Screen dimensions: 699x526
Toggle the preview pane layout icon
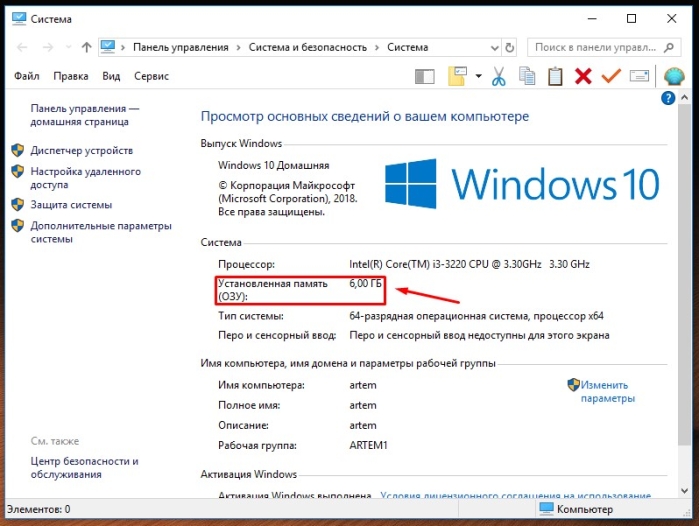pos(424,77)
